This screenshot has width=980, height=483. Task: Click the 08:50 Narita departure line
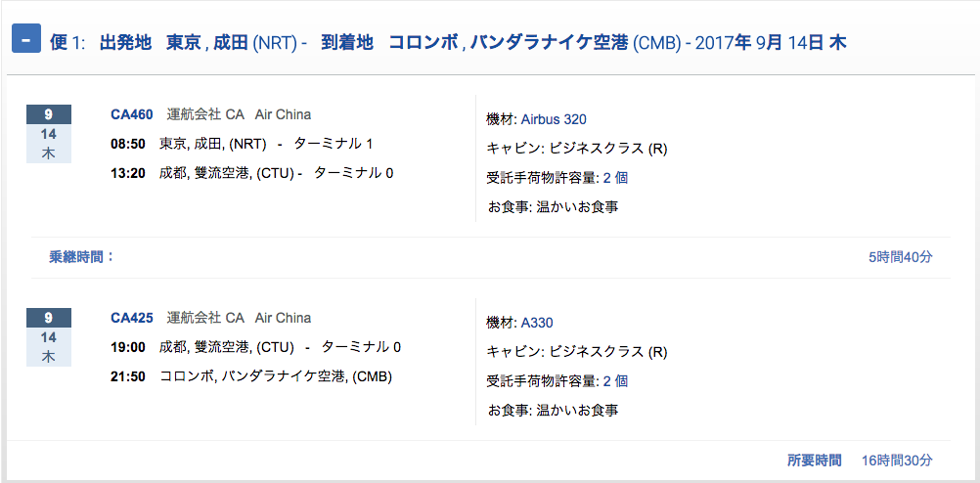pyautogui.click(x=242, y=144)
